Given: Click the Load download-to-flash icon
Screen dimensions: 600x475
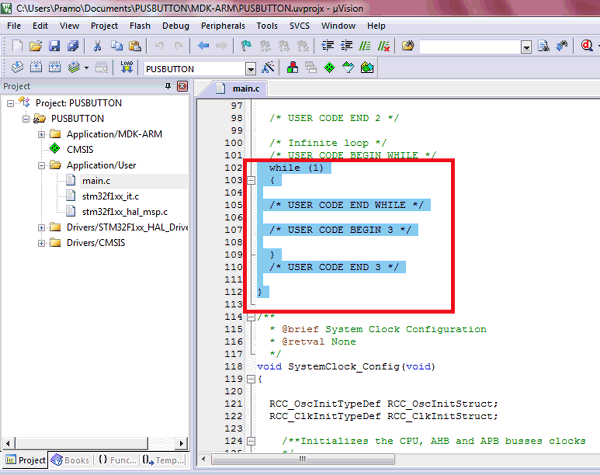Looking at the screenshot, I should pyautogui.click(x=127, y=68).
